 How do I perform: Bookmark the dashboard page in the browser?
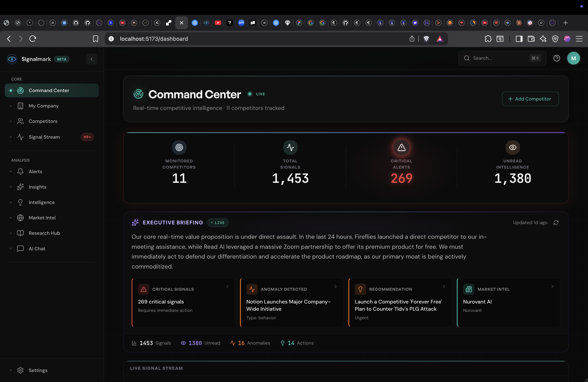pos(96,39)
